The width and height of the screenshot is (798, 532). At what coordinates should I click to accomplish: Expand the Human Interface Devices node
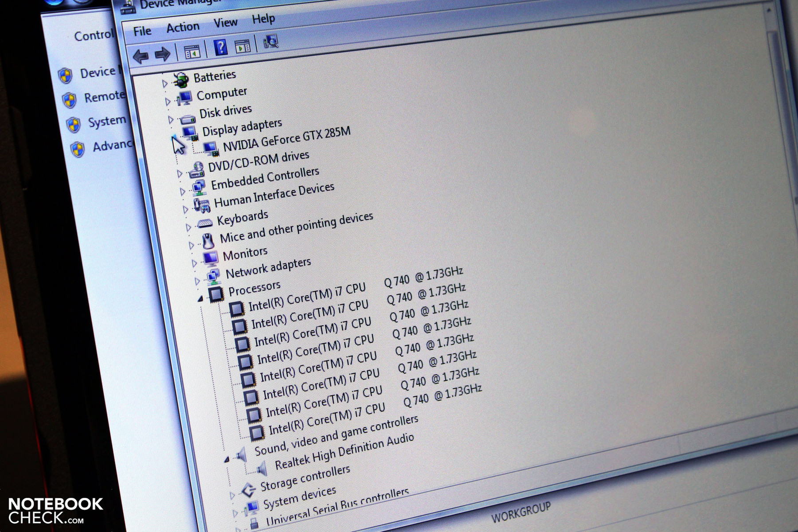186,209
